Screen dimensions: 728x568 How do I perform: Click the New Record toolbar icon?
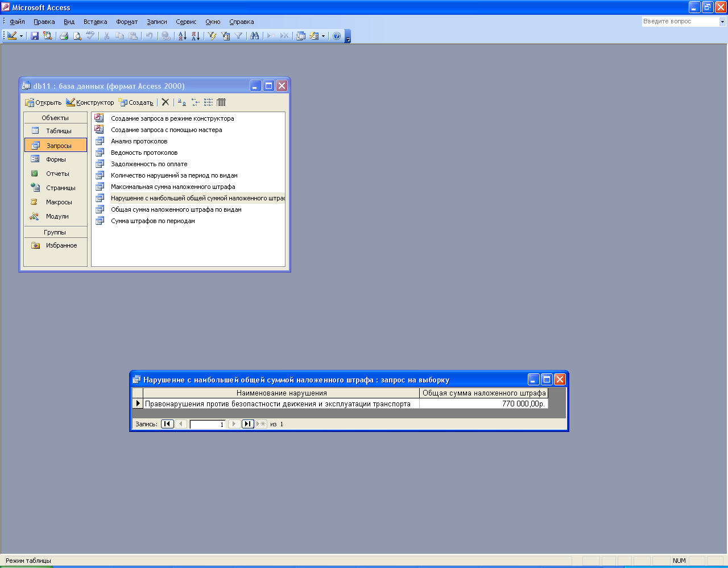[x=271, y=36]
